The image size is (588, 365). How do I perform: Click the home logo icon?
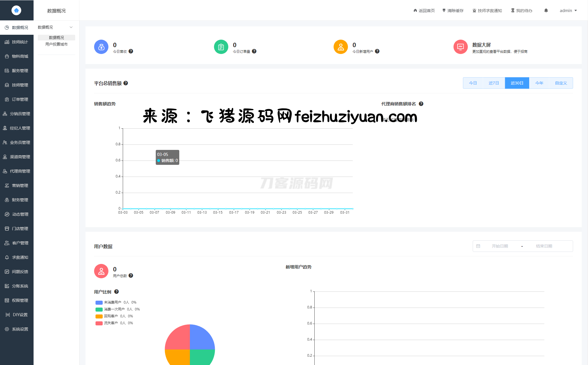16,10
